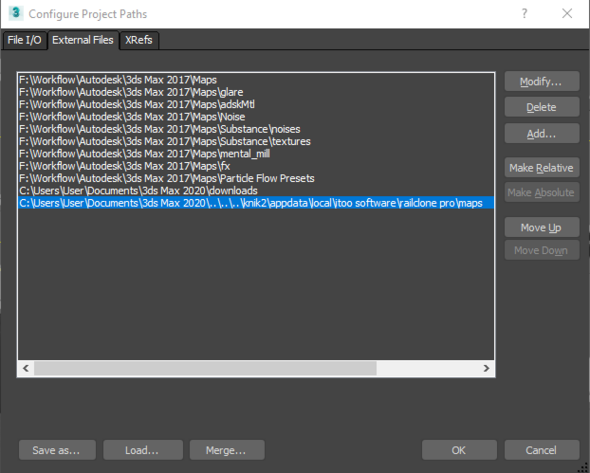The width and height of the screenshot is (590, 473).
Task: Click the Merge... button
Action: coord(227,450)
